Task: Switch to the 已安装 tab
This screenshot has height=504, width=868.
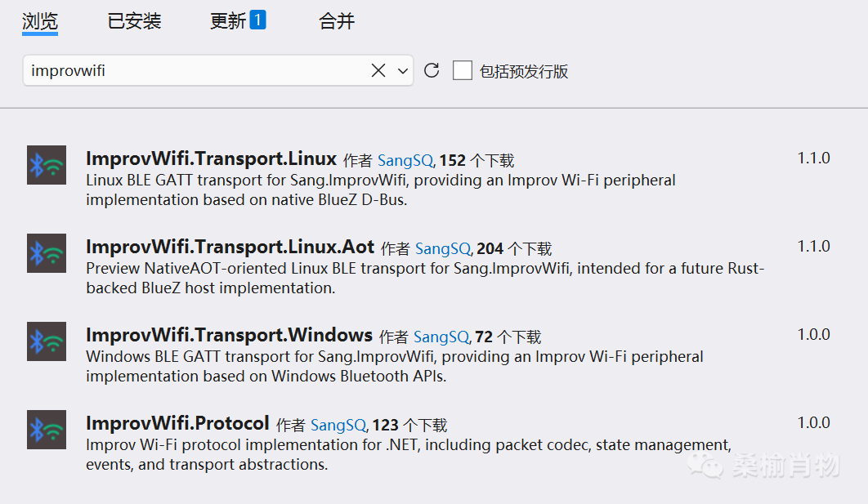Action: tap(133, 22)
